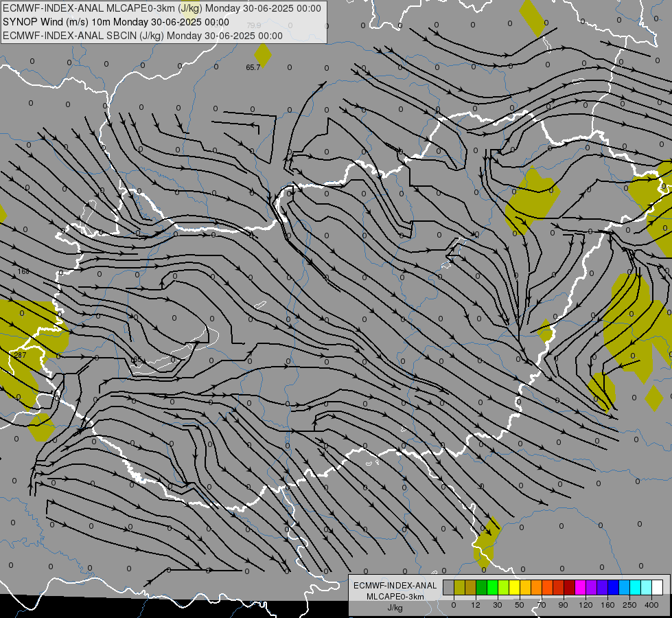Pick the gray swatch in the colour legend
This screenshot has height=618, width=672.
449,587
